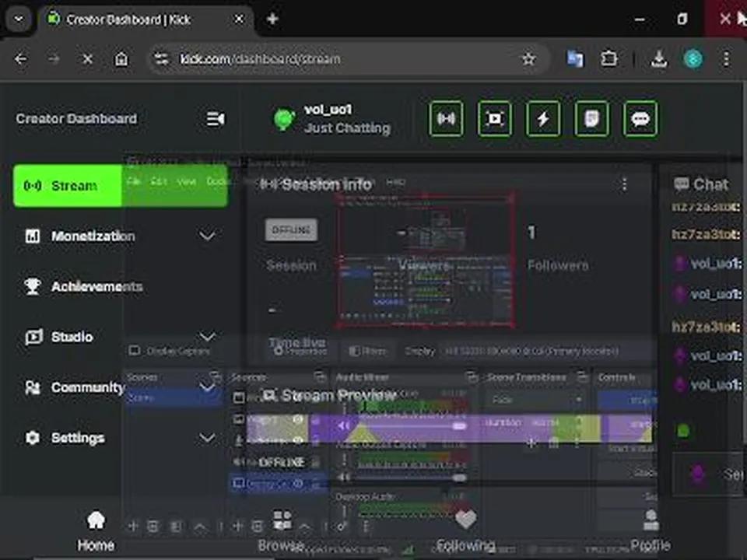Expand the Monetization chevron
The height and width of the screenshot is (560, 747).
tap(207, 236)
